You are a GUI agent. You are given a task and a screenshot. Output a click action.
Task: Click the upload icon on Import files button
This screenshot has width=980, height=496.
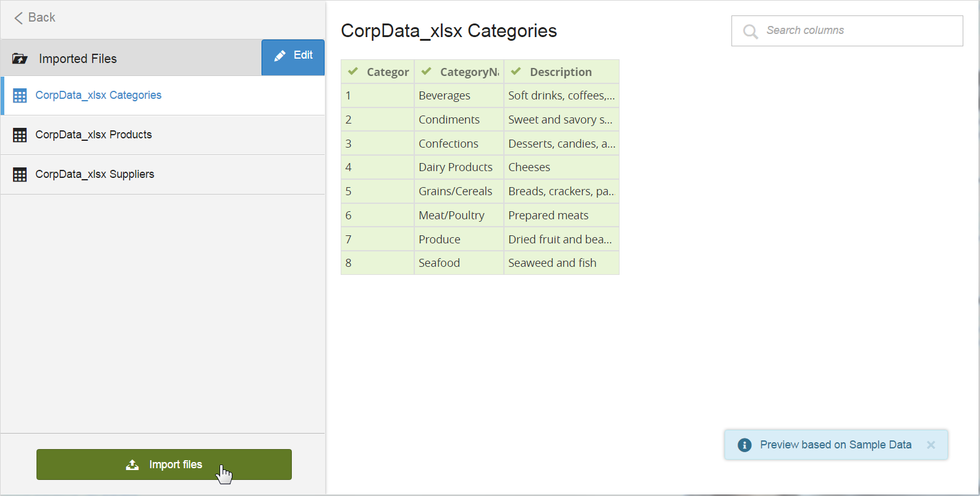click(132, 464)
